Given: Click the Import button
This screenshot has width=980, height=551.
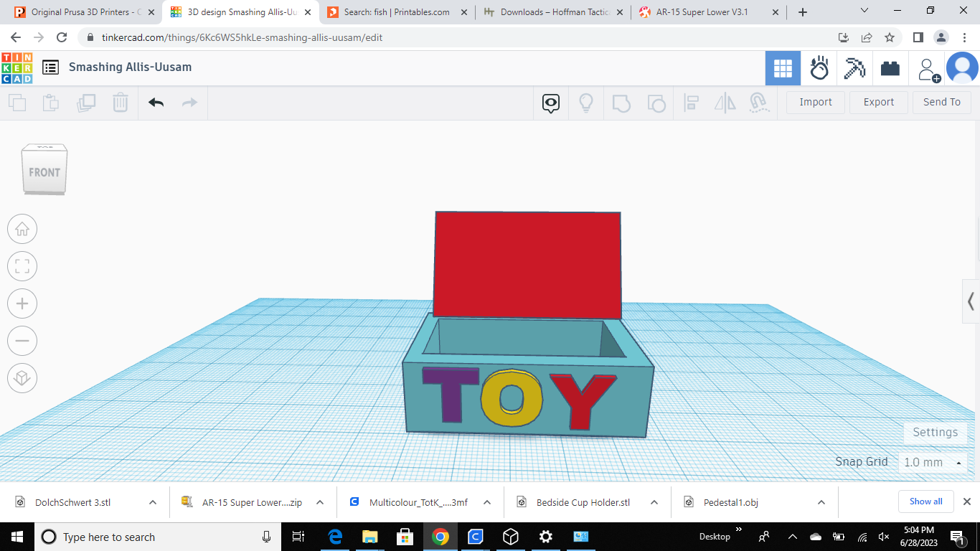Looking at the screenshot, I should (815, 102).
